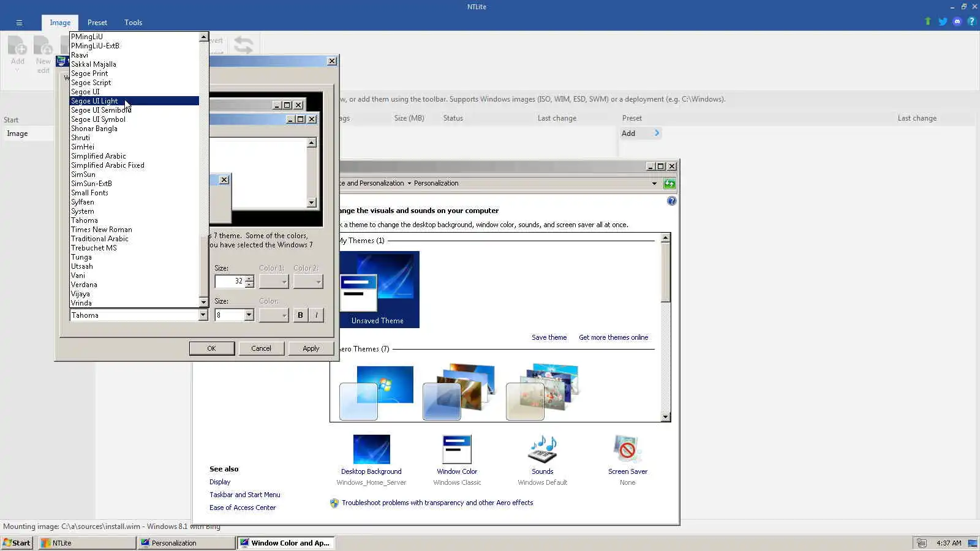Open the Twitter icon link in NTLite
Viewport: 980px width, 551px height.
(943, 21)
